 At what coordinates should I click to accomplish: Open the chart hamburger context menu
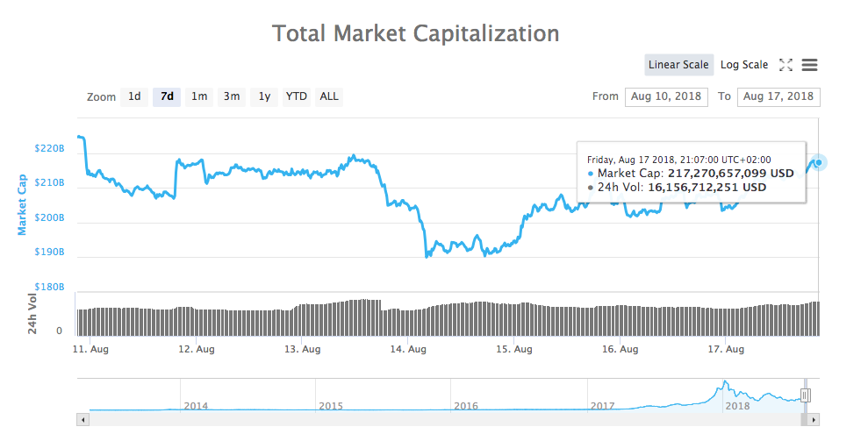(x=809, y=65)
